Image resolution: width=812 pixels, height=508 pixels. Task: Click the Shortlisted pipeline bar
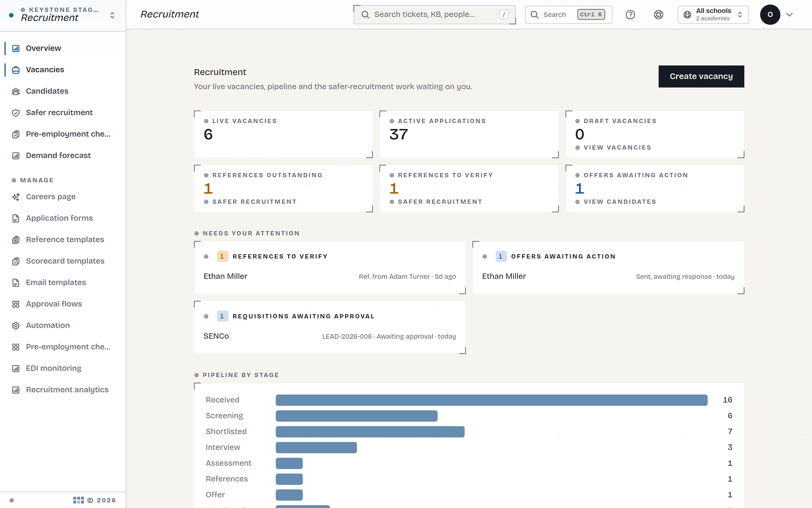(x=370, y=432)
